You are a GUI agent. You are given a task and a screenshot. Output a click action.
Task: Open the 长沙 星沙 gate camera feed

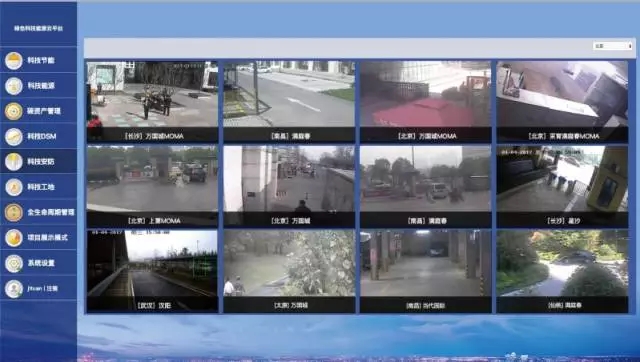tap(562, 186)
